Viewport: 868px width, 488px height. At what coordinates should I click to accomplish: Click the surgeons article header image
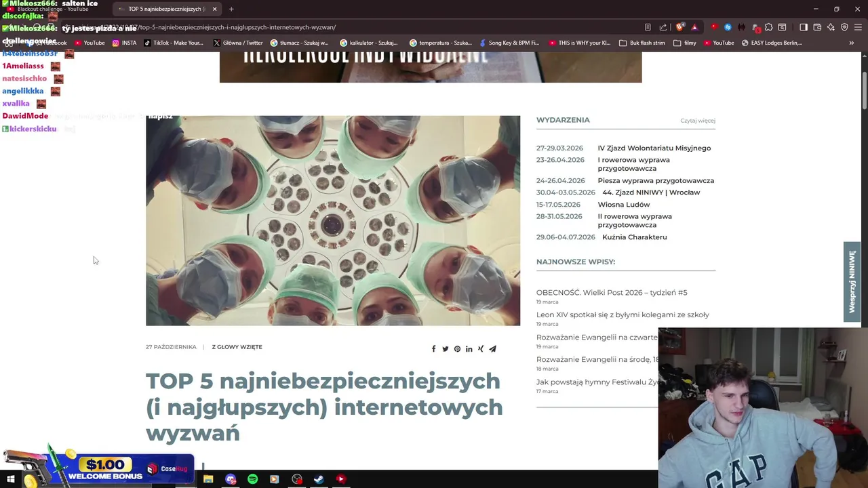(333, 220)
